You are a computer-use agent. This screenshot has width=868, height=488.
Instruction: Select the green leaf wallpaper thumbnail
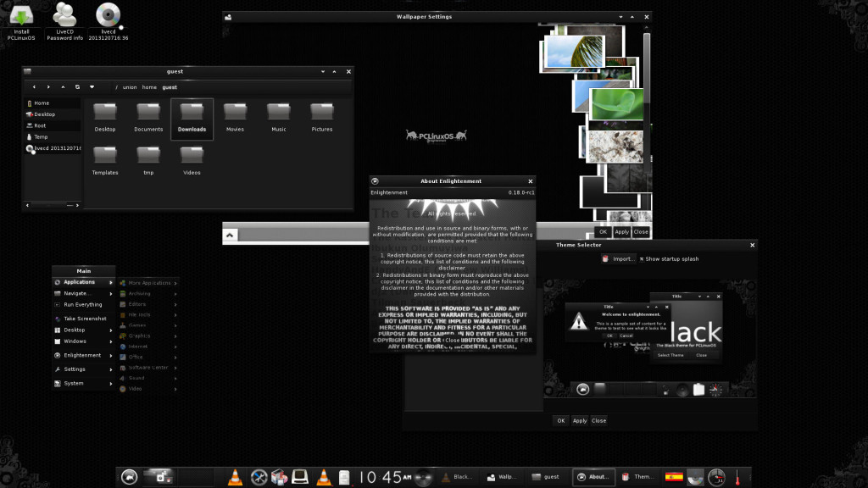coord(616,103)
